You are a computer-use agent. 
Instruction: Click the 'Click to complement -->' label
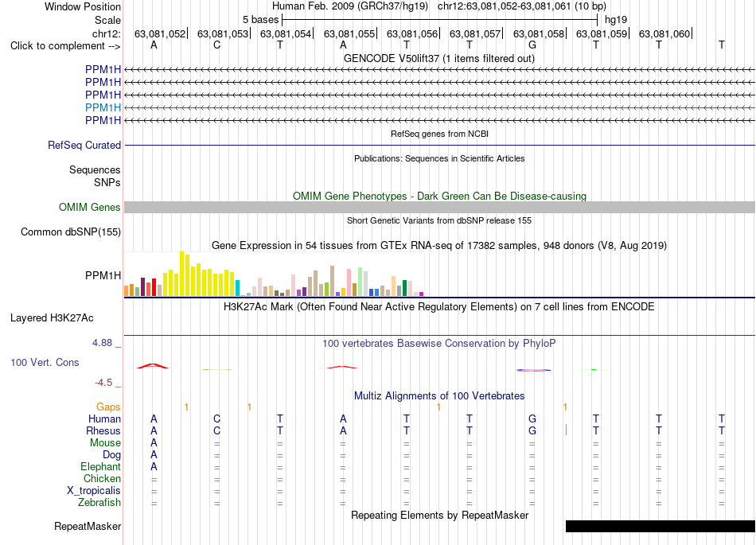pos(65,46)
